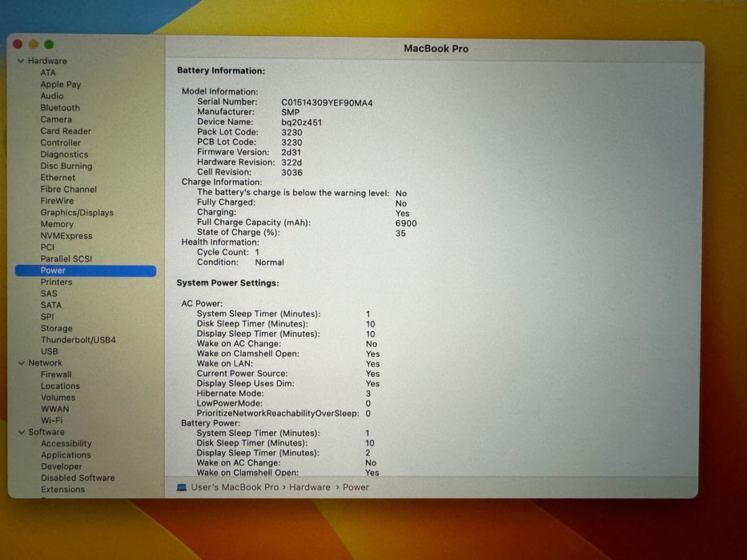Screen dimensions: 747x560
Task: Open PCI hardware entry
Action: tap(48, 247)
